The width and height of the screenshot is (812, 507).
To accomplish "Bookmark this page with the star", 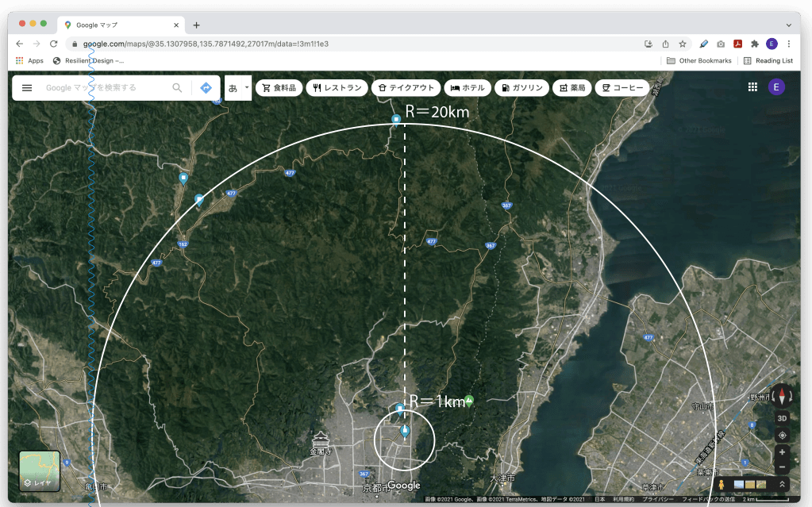I will click(x=683, y=44).
